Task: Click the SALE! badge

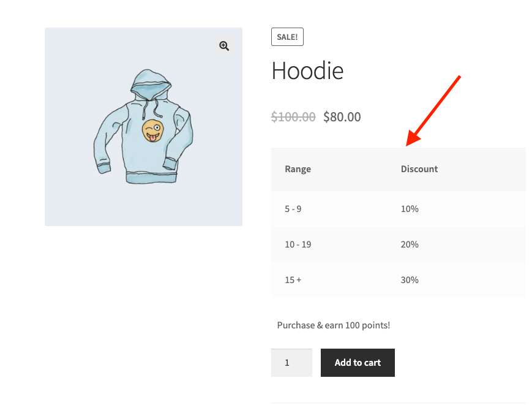Action: click(287, 37)
